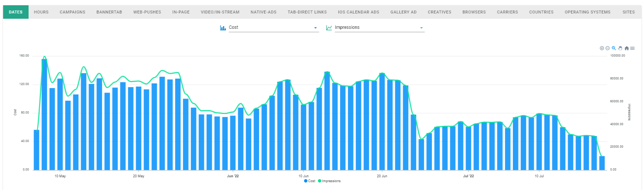Screen dimensions: 644x190
Task: Click the line chart icon beside Impressions
Action: (x=329, y=28)
